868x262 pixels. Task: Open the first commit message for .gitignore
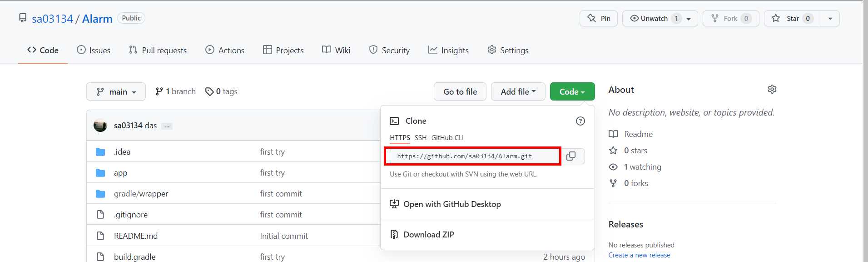pyautogui.click(x=281, y=215)
